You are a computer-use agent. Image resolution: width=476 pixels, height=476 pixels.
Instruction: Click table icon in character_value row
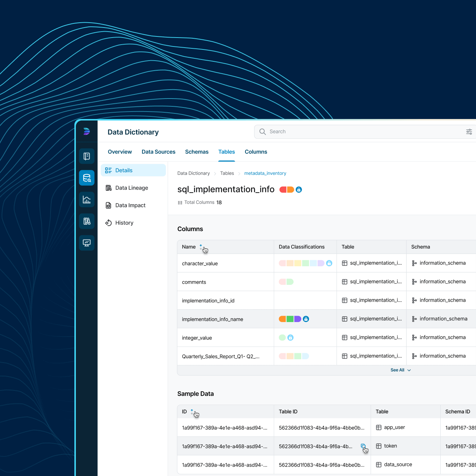coord(345,263)
